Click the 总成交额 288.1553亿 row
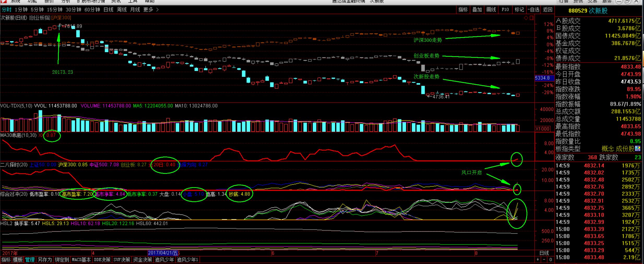The width and height of the screenshot is (644, 264). (x=598, y=111)
